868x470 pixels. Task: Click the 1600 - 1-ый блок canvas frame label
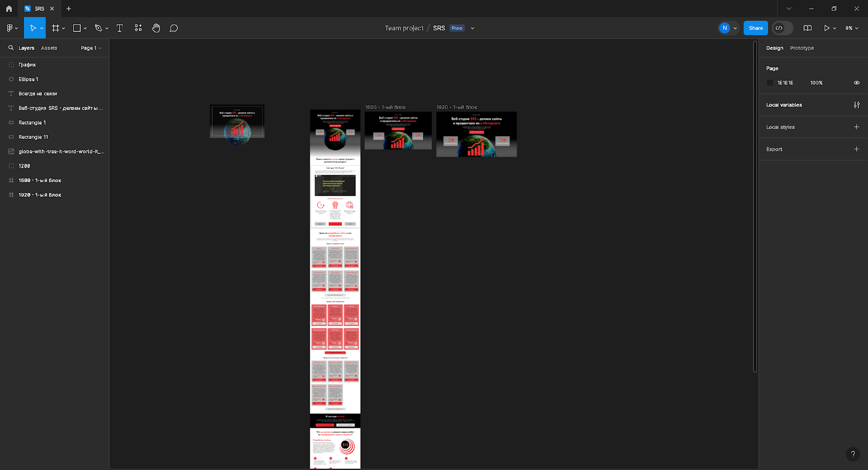385,107
